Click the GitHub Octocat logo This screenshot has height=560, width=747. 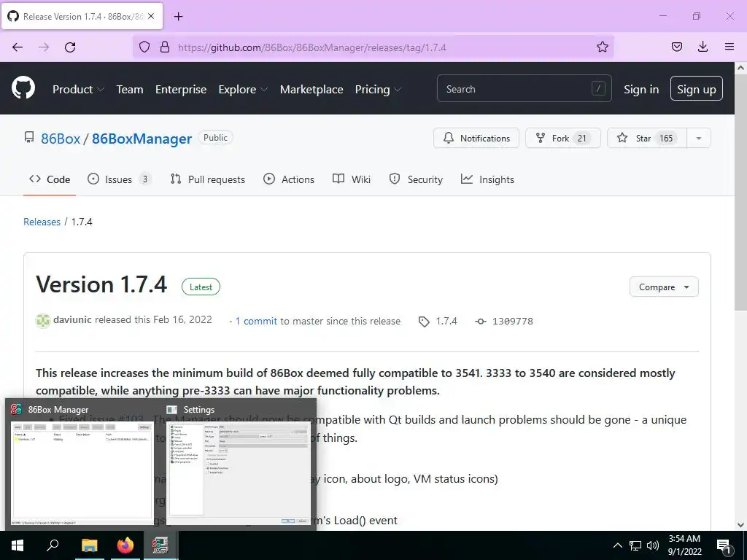coord(23,87)
